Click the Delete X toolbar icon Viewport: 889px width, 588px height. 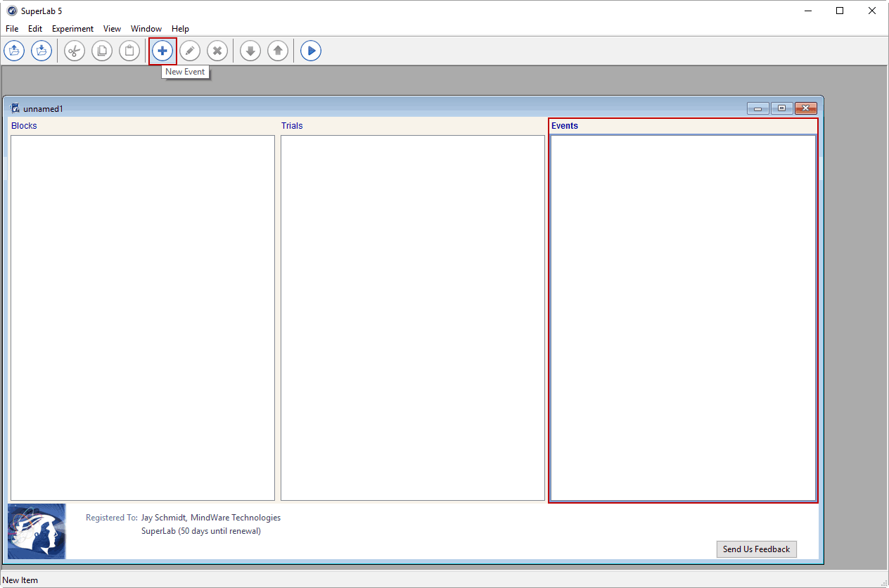(217, 51)
